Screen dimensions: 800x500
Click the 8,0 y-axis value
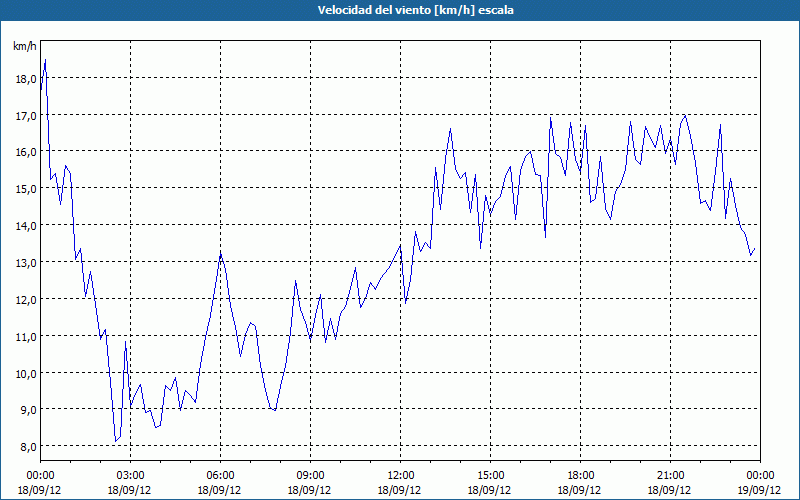(x=29, y=447)
